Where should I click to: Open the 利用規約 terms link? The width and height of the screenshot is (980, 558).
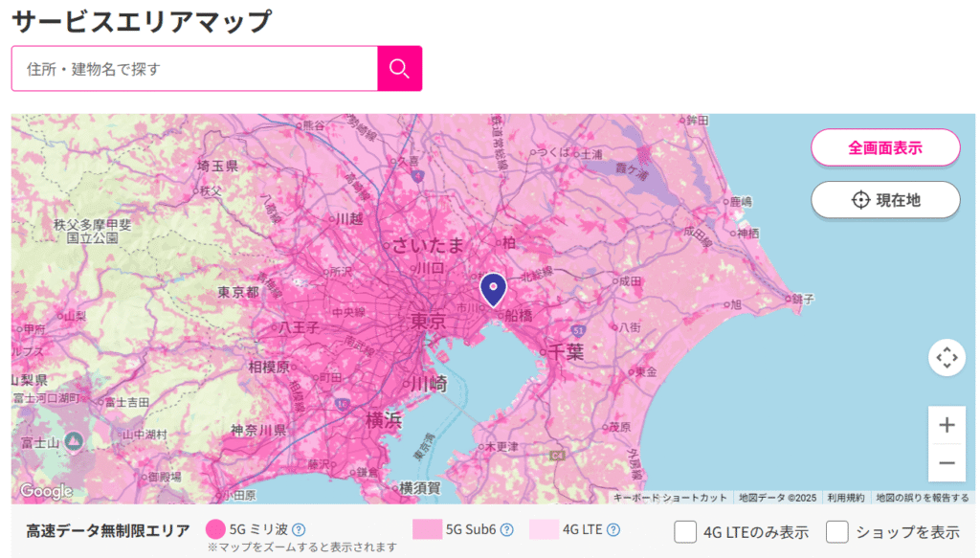click(x=846, y=498)
